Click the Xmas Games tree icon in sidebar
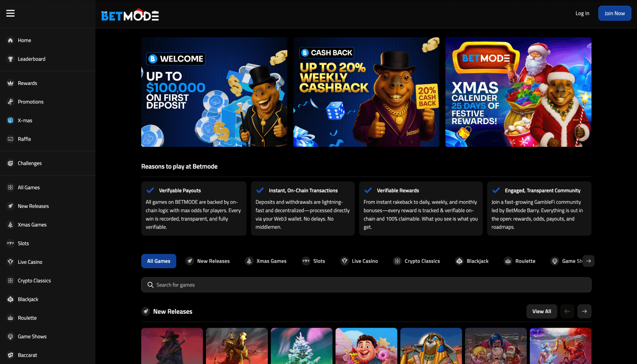This screenshot has height=364, width=637. 11,225
